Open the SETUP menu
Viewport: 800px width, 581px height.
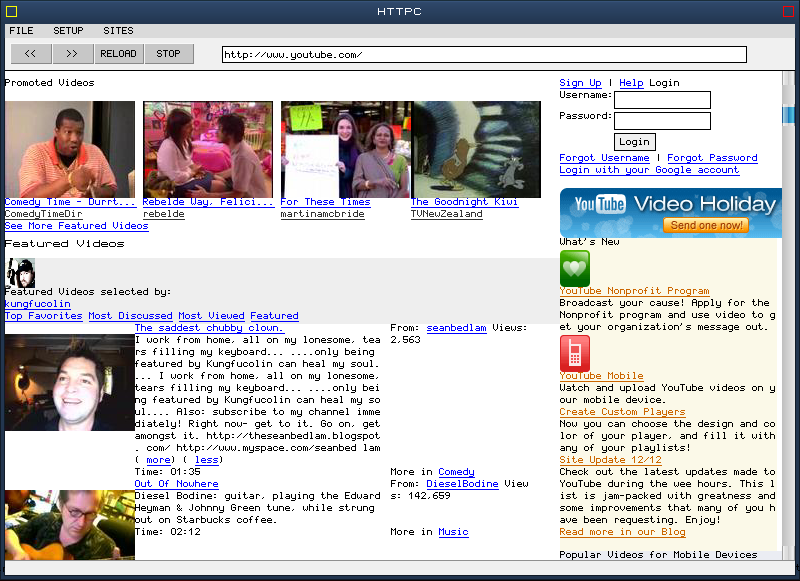click(x=68, y=31)
